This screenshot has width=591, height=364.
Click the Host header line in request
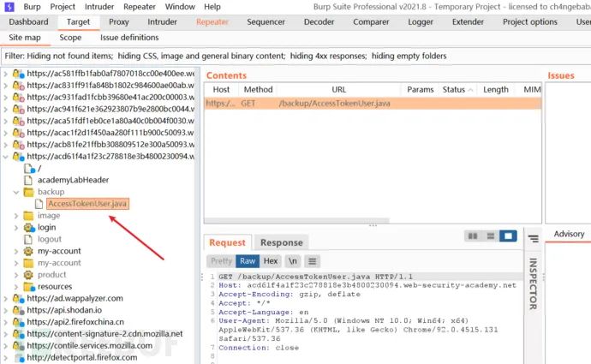[367, 285]
